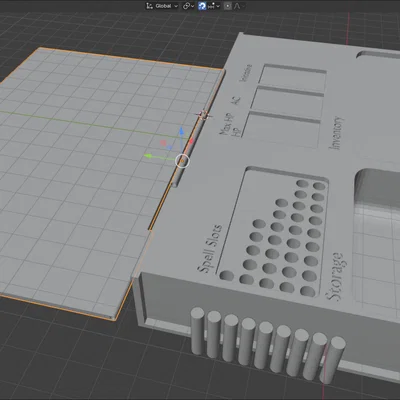Click the engraved "AC" text
This screenshot has height=400, width=400.
pyautogui.click(x=235, y=100)
